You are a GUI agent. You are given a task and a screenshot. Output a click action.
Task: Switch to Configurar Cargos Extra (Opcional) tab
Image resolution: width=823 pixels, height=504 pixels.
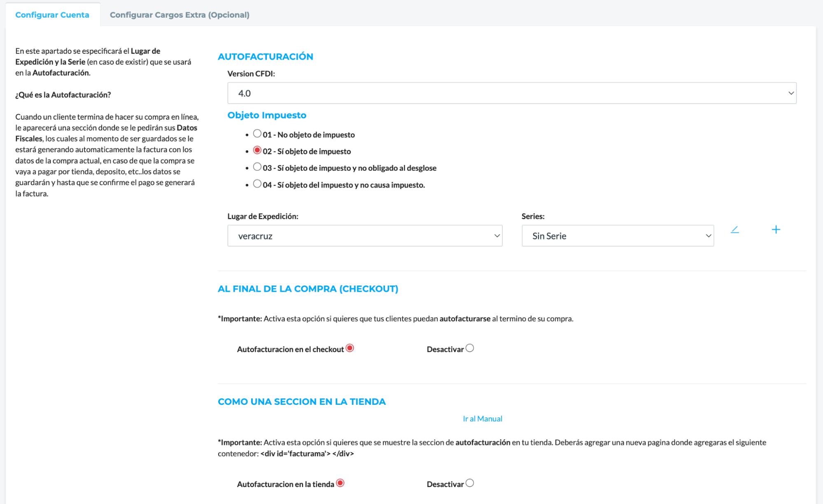pos(180,15)
